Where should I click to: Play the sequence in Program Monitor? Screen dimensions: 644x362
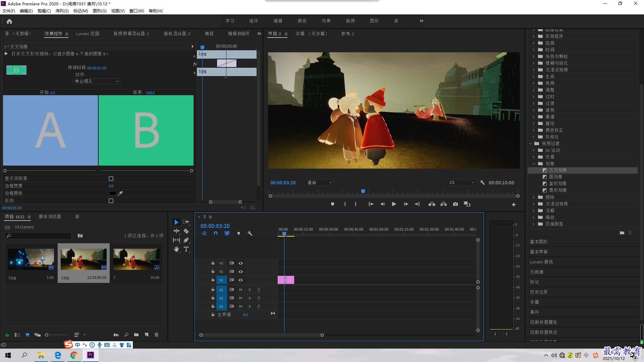click(394, 204)
